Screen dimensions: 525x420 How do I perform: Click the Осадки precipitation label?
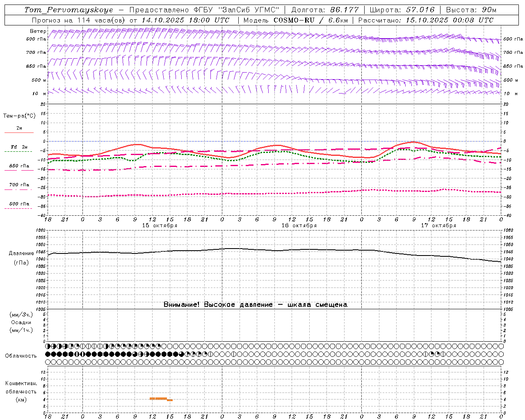(x=21, y=322)
